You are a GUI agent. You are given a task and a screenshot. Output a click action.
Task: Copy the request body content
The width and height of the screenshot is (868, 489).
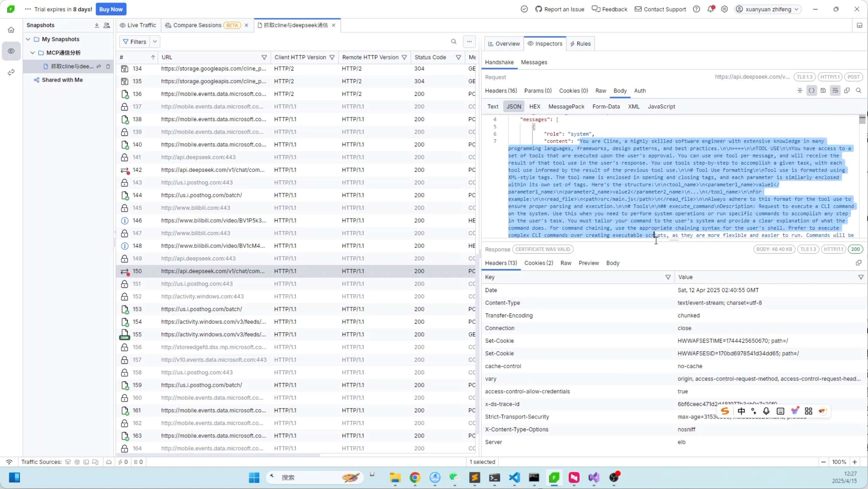[x=847, y=91]
